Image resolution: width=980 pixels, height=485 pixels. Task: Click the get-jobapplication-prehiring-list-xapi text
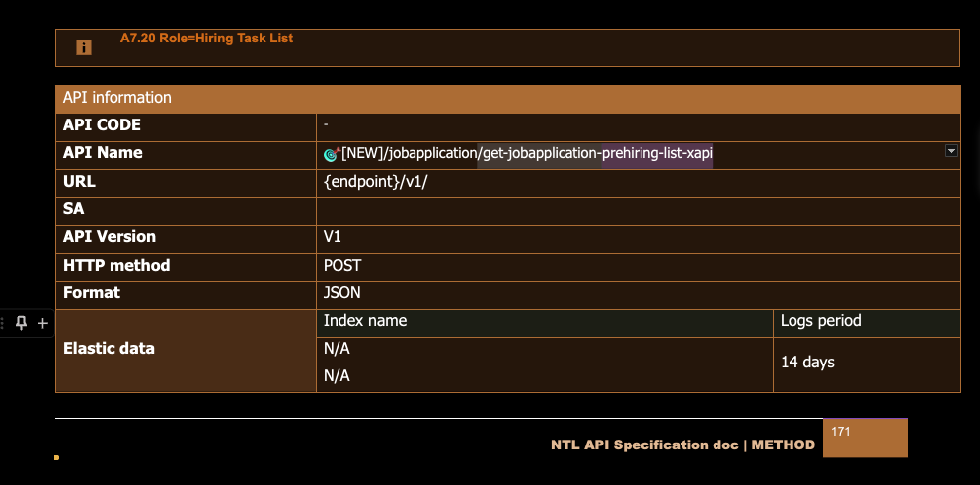(x=595, y=153)
